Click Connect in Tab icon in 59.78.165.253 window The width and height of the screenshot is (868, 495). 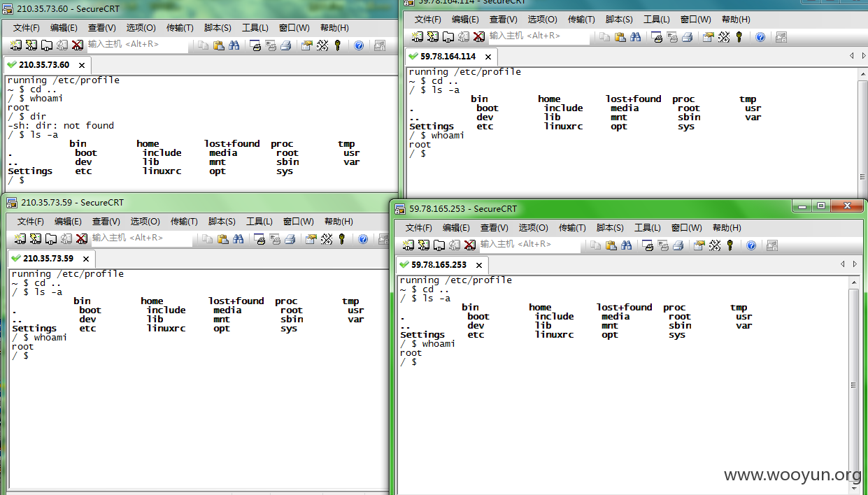(439, 245)
